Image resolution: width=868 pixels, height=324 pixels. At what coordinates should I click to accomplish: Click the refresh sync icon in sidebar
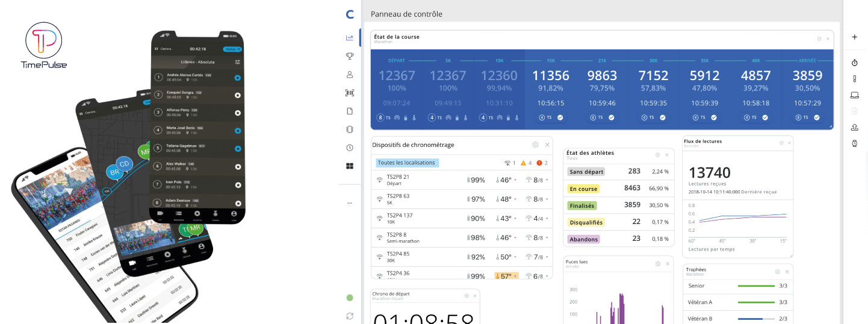tap(350, 316)
